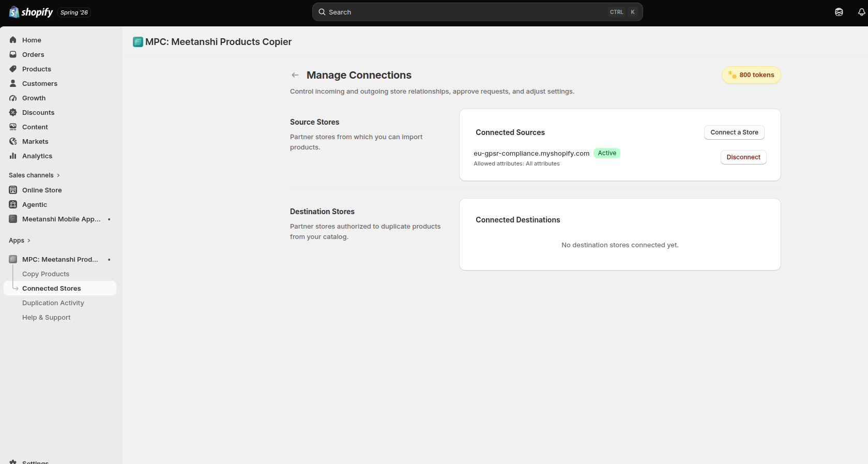Click the eu-gpsr-compliance.myshopify.com store name

coord(531,154)
